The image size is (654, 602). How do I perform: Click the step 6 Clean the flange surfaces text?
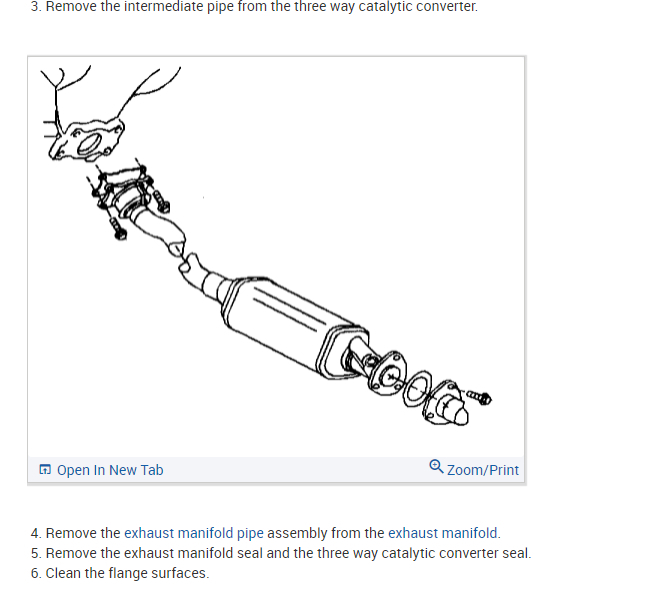[120, 573]
